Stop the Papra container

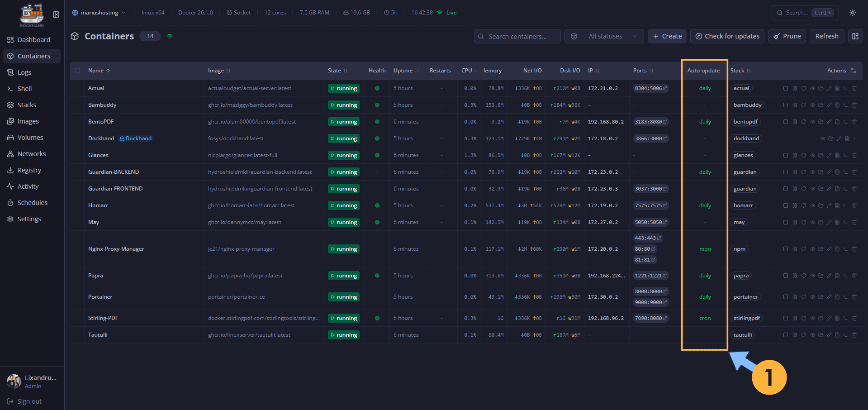[x=785, y=275]
